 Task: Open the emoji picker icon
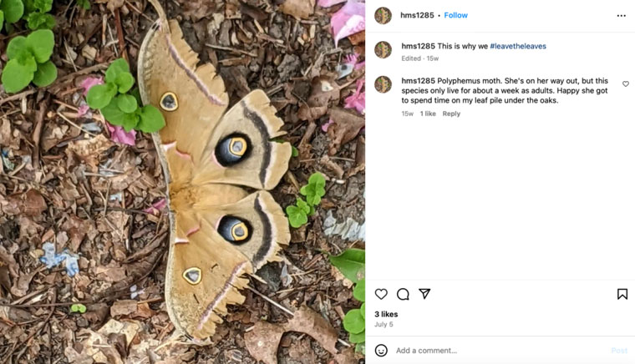(381, 351)
